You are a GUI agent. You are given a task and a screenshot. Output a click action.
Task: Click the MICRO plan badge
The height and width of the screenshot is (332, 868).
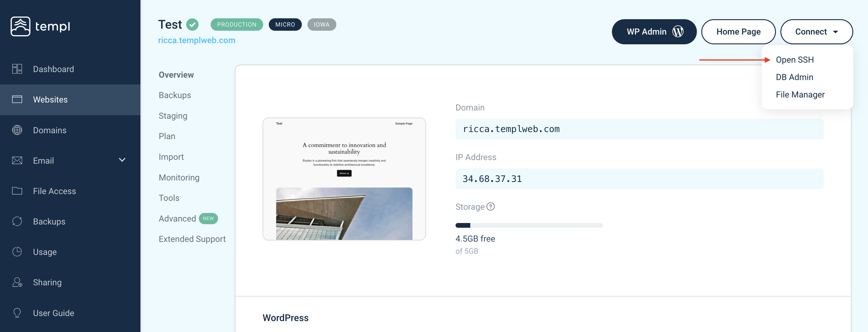tap(285, 25)
